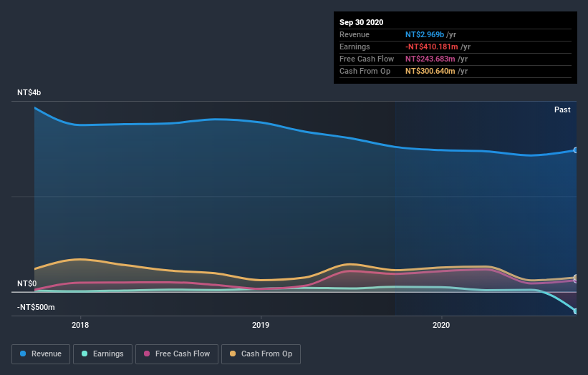
Task: Click the 2019 x-axis label
Action: point(261,325)
